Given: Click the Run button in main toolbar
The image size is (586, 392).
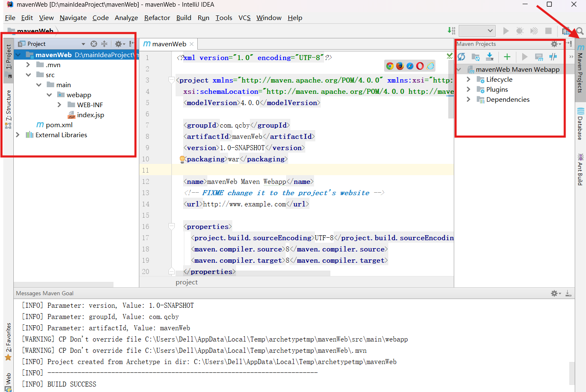Looking at the screenshot, I should coord(506,31).
